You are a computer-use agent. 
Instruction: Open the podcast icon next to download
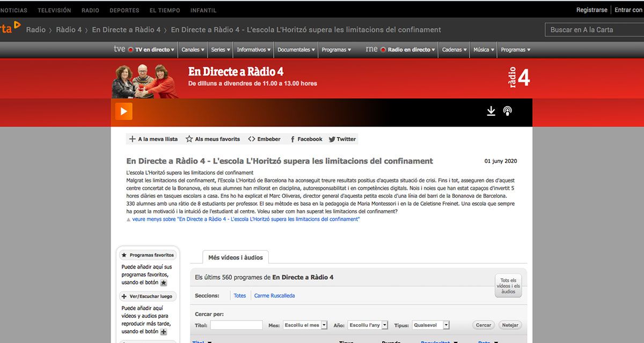pos(507,111)
